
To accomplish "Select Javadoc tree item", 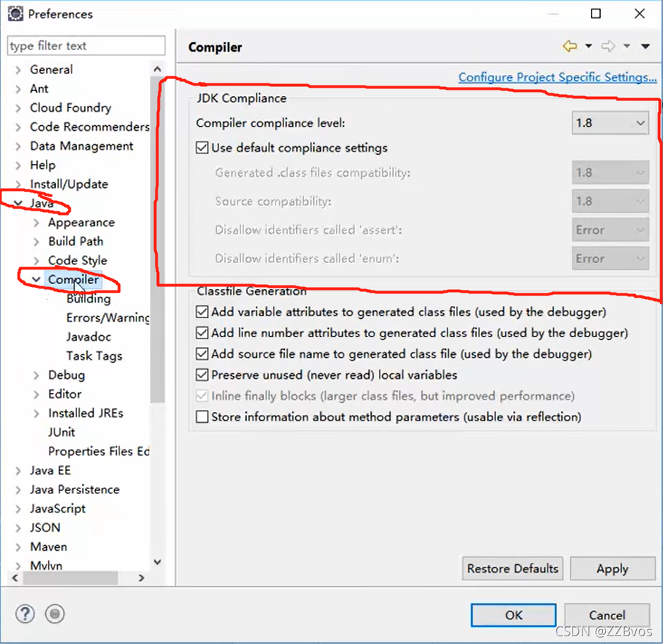I will click(x=89, y=336).
